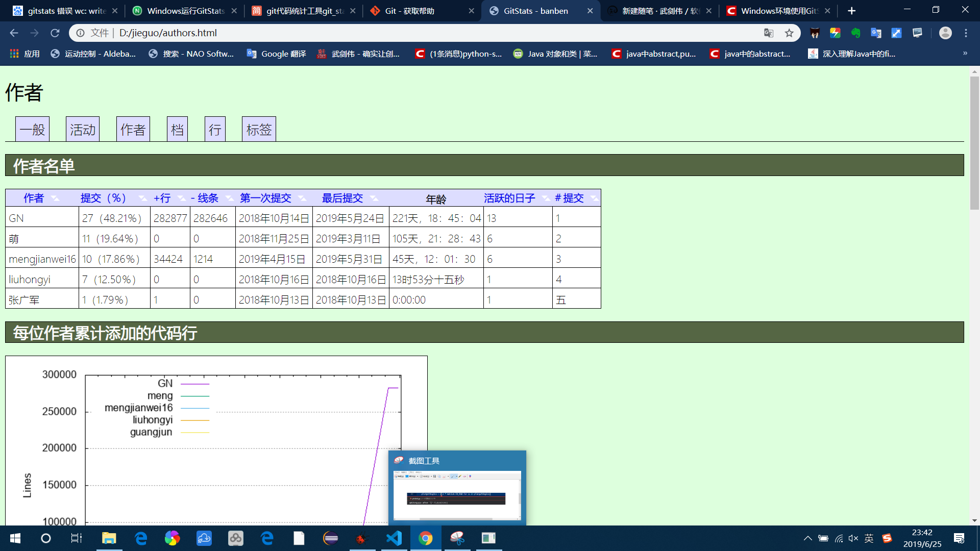Click the Chrome icon in the taskbar
980x551 pixels.
click(426, 538)
